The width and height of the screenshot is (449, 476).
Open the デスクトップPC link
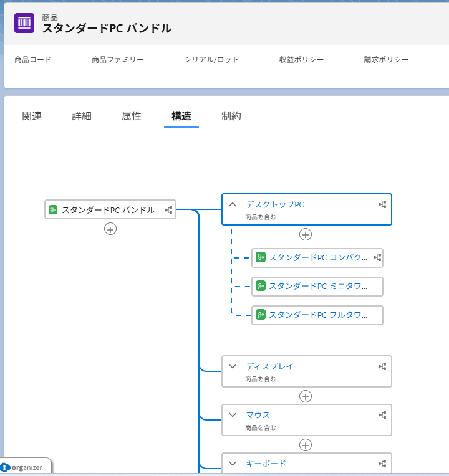[x=275, y=204]
